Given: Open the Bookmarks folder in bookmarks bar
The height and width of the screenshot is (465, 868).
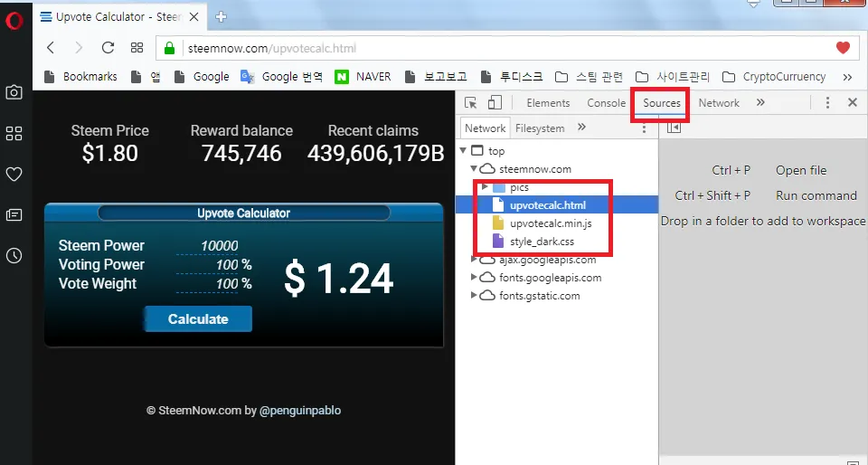Looking at the screenshot, I should click(x=80, y=76).
